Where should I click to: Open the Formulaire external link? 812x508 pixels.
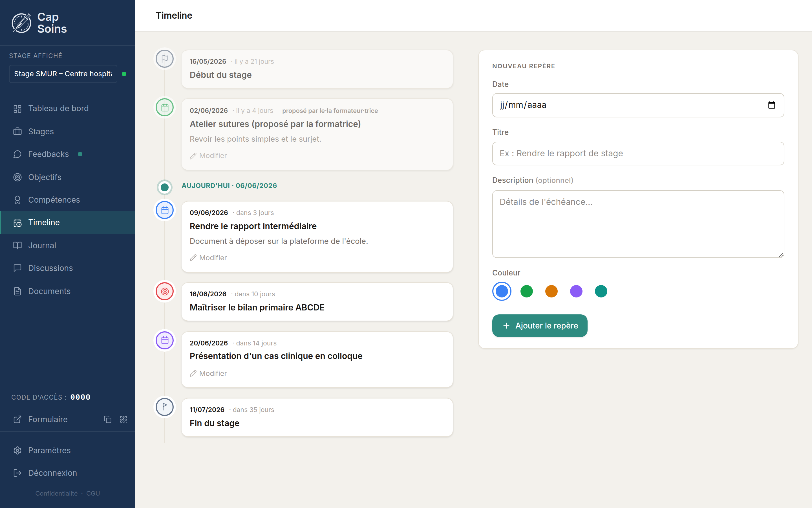(48, 419)
